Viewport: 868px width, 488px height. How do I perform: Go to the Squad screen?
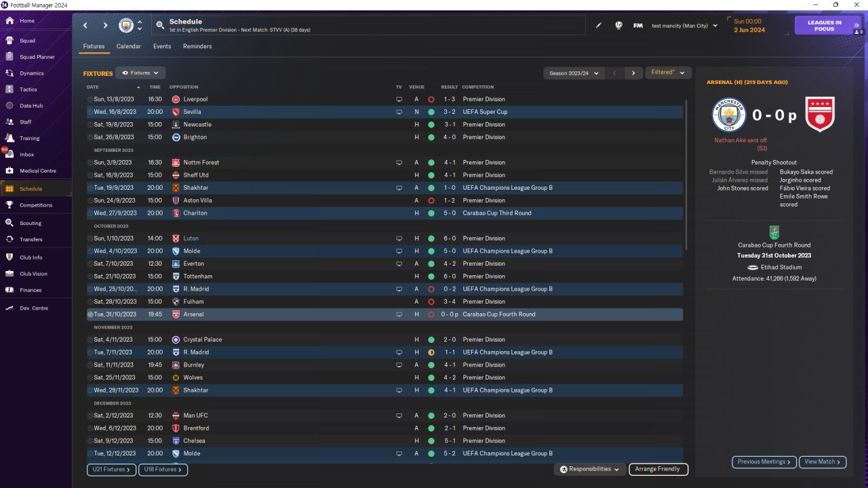[36, 41]
